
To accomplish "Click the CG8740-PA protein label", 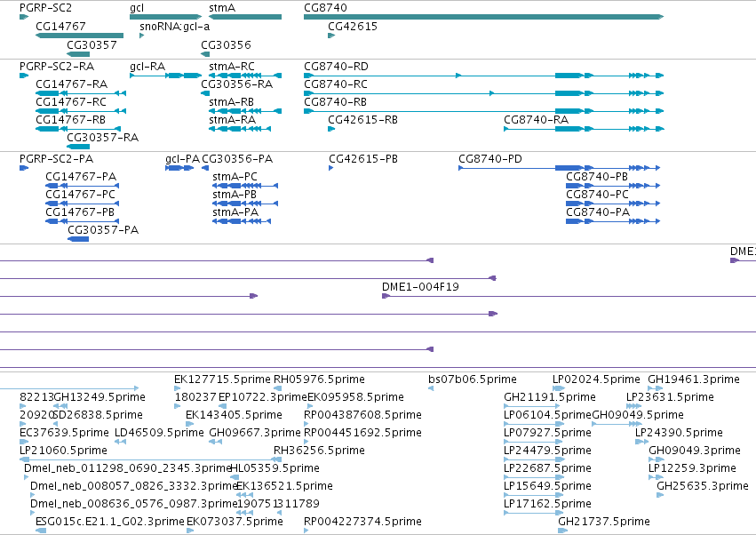I will click(598, 212).
